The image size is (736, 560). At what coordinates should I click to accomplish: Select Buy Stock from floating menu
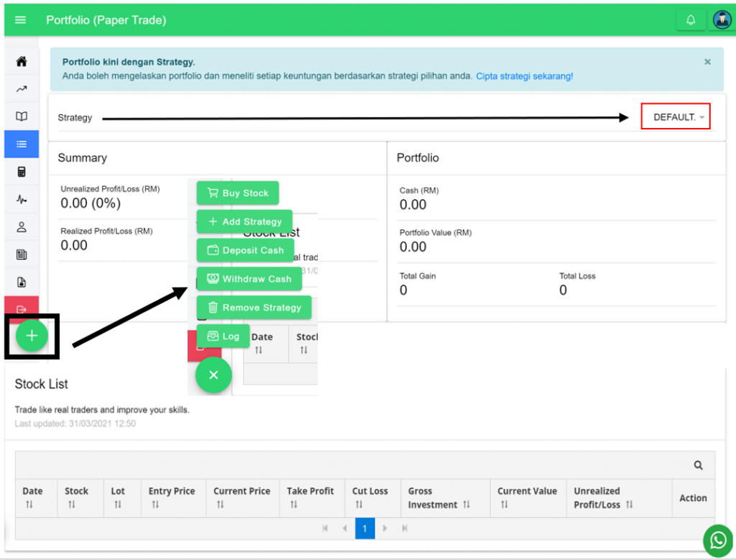click(237, 193)
